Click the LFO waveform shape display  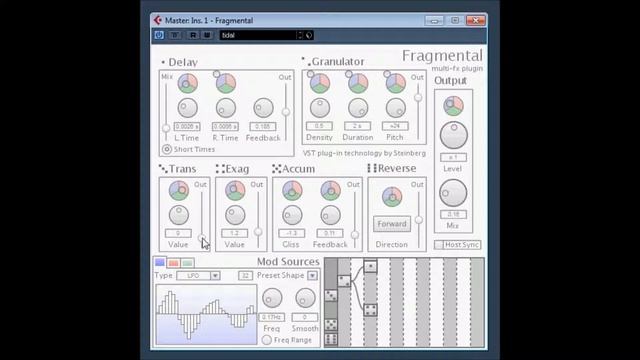[207, 315]
